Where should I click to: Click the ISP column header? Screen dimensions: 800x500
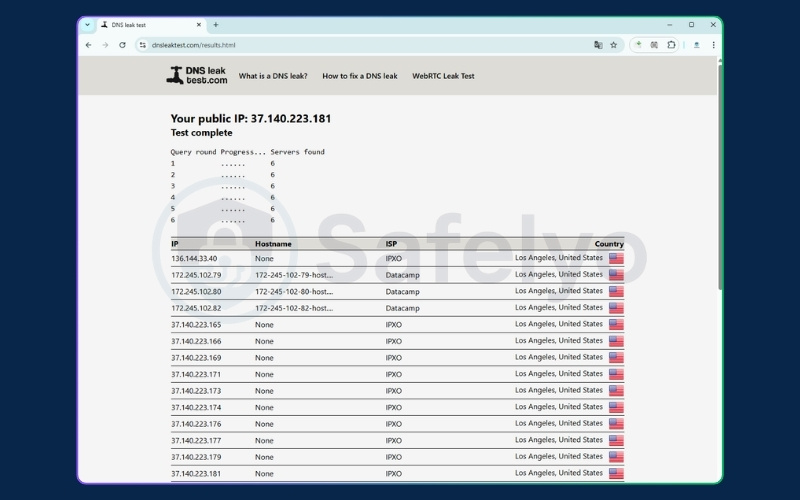coord(391,244)
